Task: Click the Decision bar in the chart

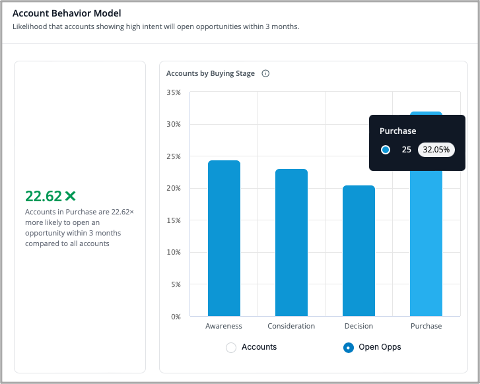Action: (359, 250)
